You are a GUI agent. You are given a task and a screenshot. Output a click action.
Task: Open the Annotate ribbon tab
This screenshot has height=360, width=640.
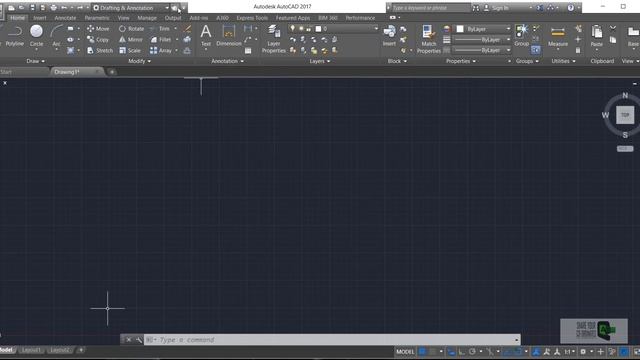click(x=65, y=18)
